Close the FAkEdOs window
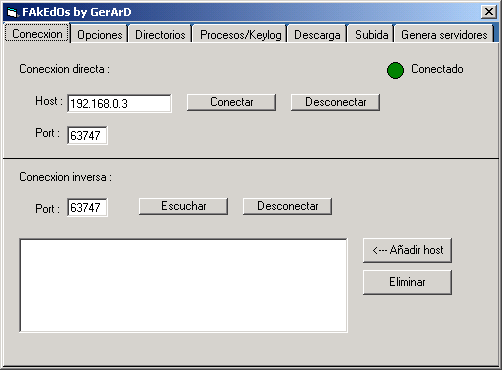The width and height of the screenshot is (502, 370). 489,12
